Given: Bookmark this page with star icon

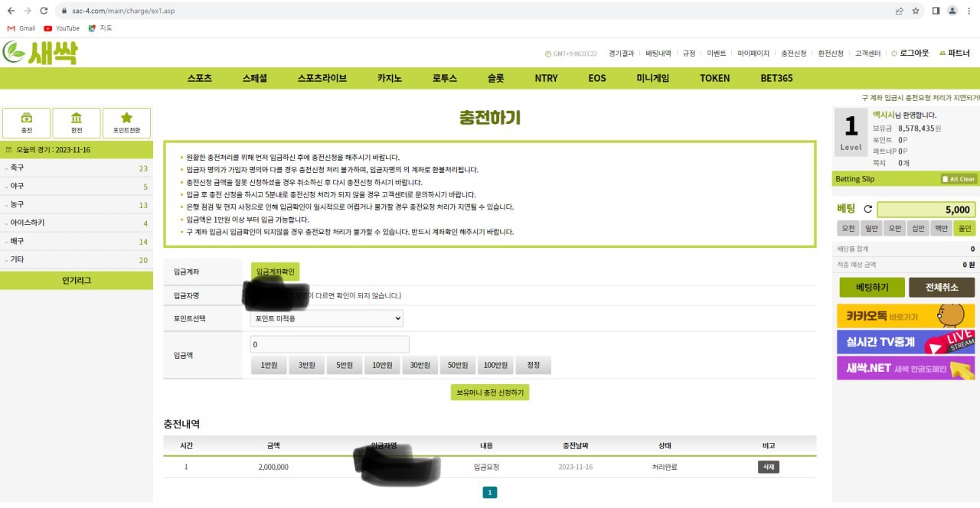Looking at the screenshot, I should coord(916,11).
